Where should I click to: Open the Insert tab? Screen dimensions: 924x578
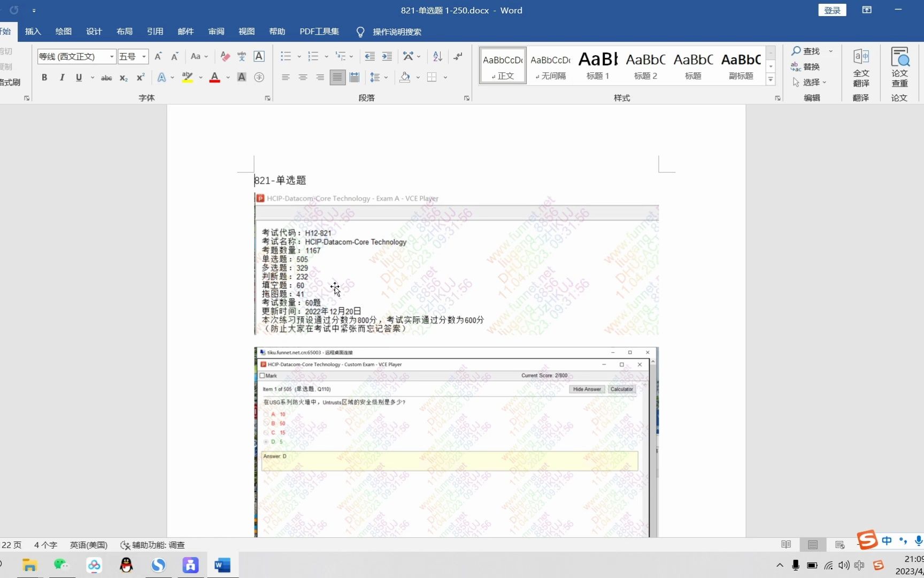33,32
